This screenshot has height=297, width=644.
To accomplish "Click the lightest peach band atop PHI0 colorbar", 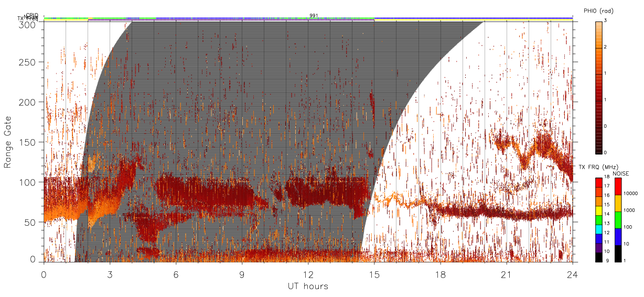I will click(599, 23).
